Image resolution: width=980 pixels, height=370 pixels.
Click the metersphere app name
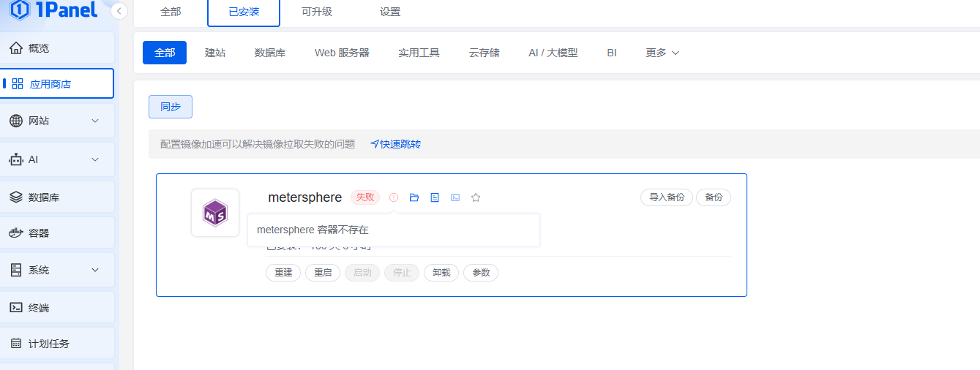(305, 197)
